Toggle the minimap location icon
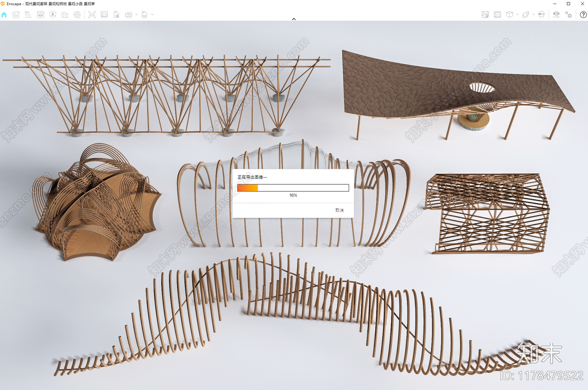Screen dimensions: 588x390 click(485, 15)
